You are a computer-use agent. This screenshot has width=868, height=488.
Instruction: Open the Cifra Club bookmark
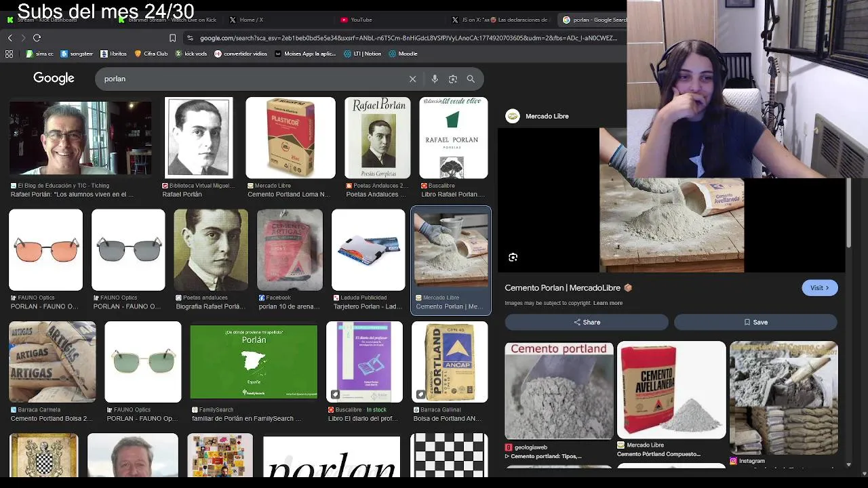point(151,54)
